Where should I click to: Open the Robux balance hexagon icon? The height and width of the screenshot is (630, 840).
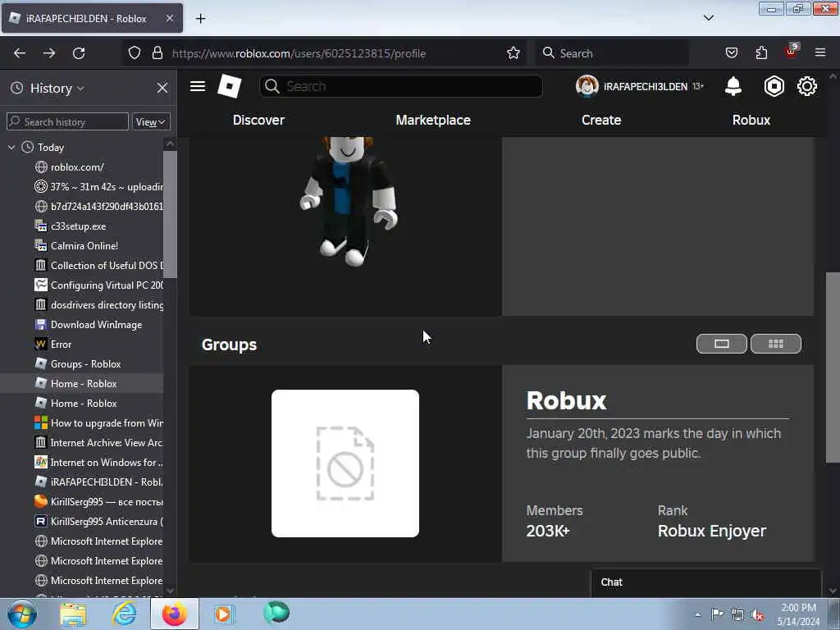tap(774, 86)
